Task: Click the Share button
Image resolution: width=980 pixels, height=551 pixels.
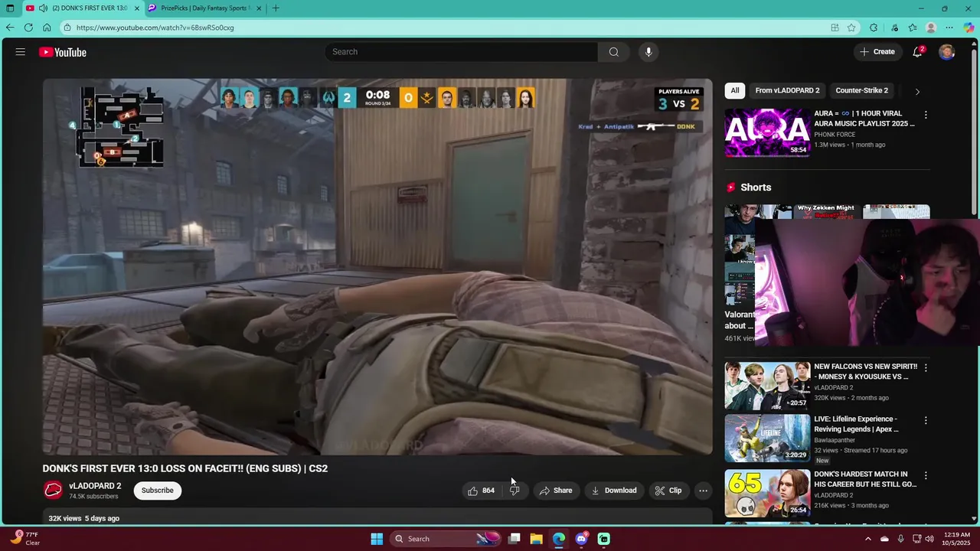Action: click(x=556, y=491)
